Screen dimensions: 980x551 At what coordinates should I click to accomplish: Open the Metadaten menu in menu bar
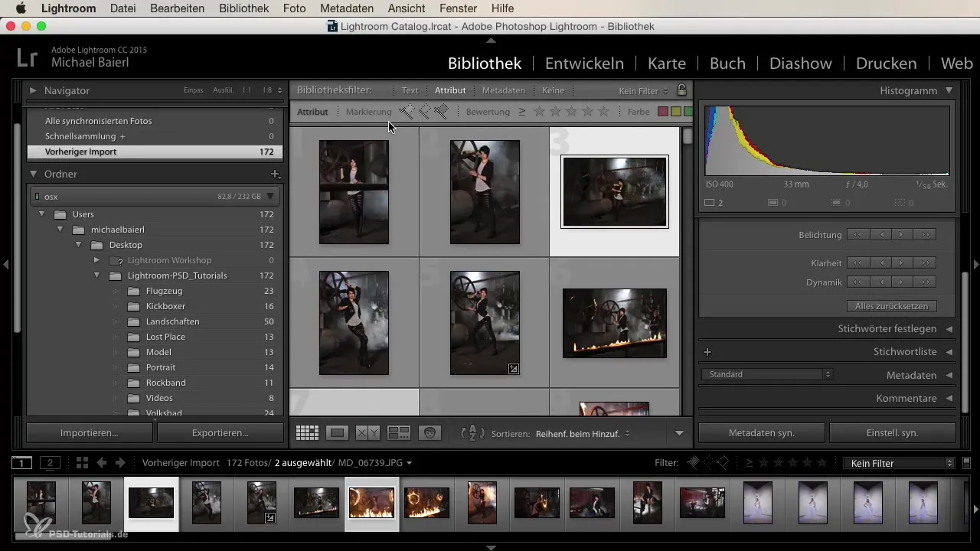tap(347, 8)
